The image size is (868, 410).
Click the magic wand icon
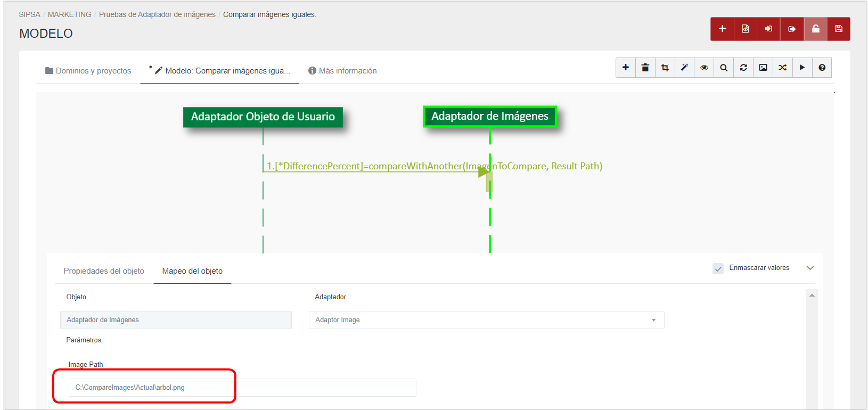click(x=684, y=68)
